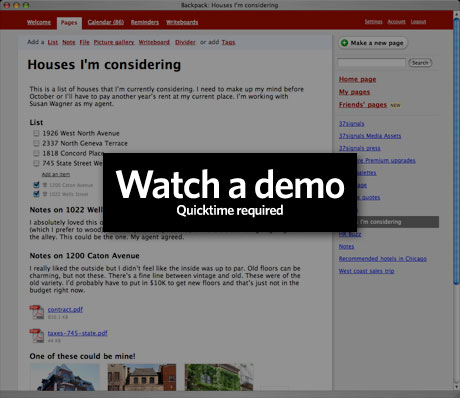Open Recommended hotels in Chicago page

point(383,259)
